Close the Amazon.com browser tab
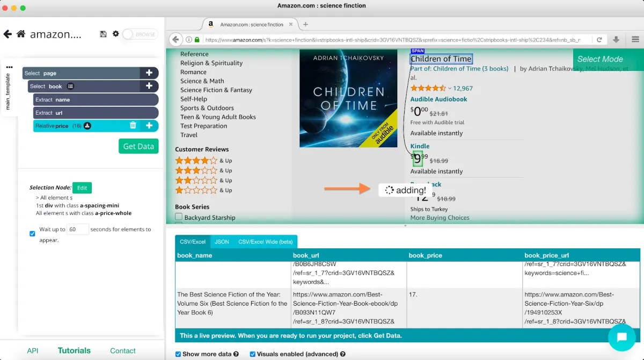This screenshot has height=360, width=644. [291, 24]
